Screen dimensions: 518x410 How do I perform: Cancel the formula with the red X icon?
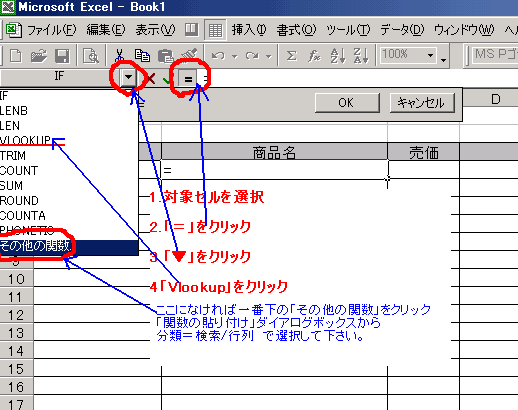click(151, 79)
